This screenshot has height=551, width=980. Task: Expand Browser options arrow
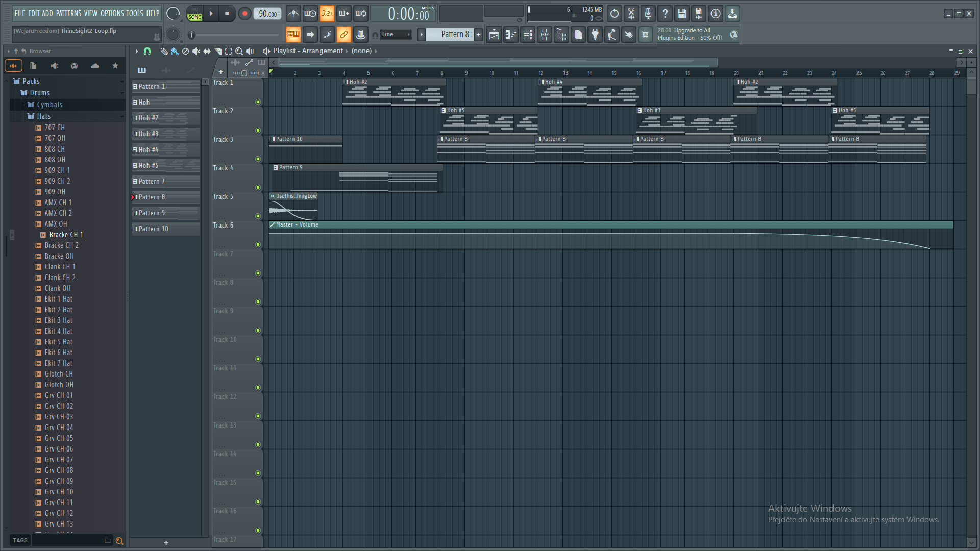coord(8,51)
